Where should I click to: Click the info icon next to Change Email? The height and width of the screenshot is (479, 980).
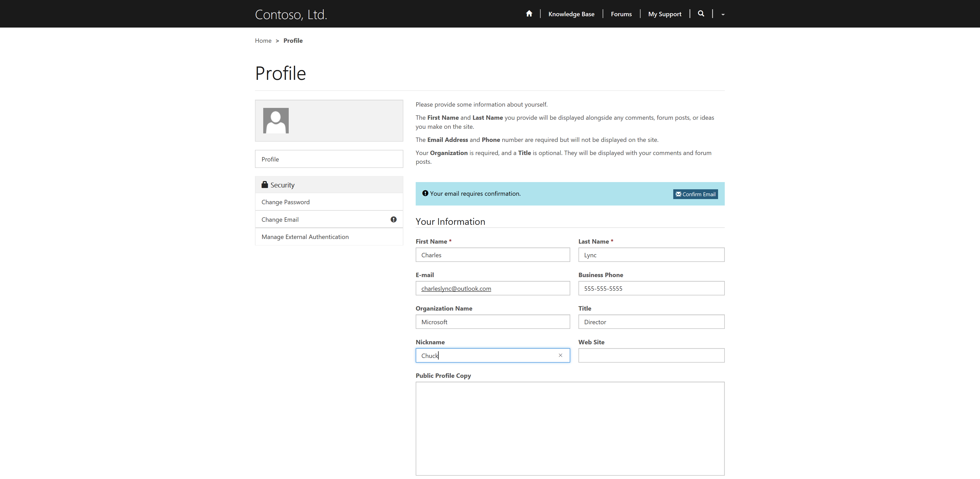(393, 219)
